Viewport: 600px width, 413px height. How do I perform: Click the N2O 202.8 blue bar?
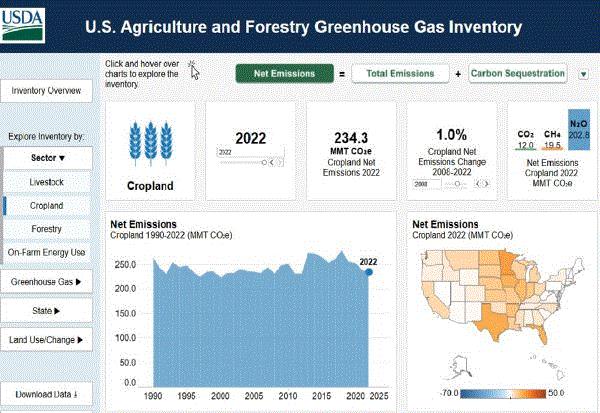579,129
